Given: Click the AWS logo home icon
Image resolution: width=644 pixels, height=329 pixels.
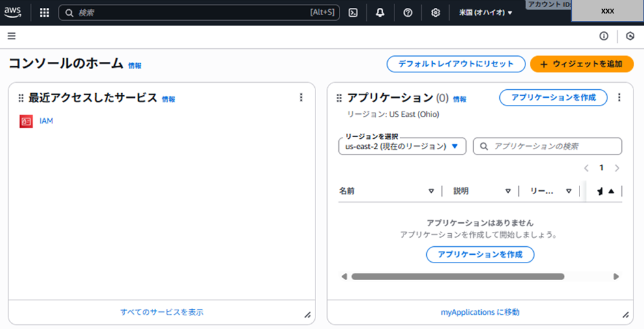Looking at the screenshot, I should 13,12.
